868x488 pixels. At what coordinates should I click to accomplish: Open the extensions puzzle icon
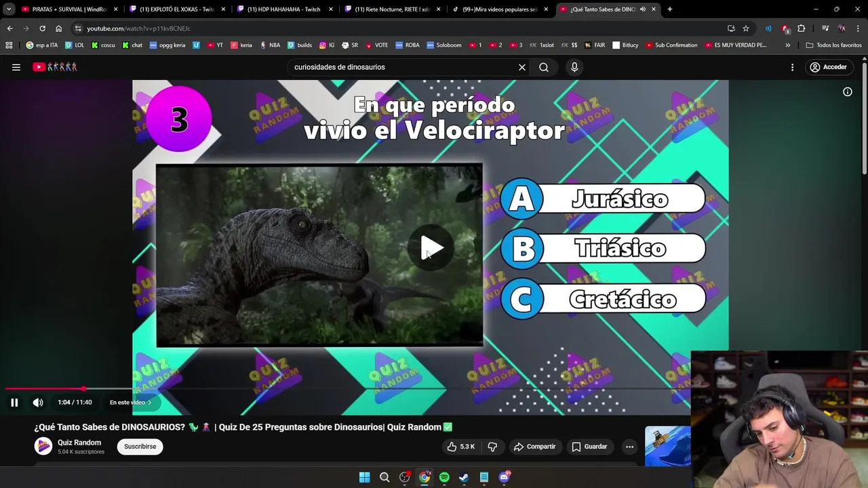pos(802,28)
